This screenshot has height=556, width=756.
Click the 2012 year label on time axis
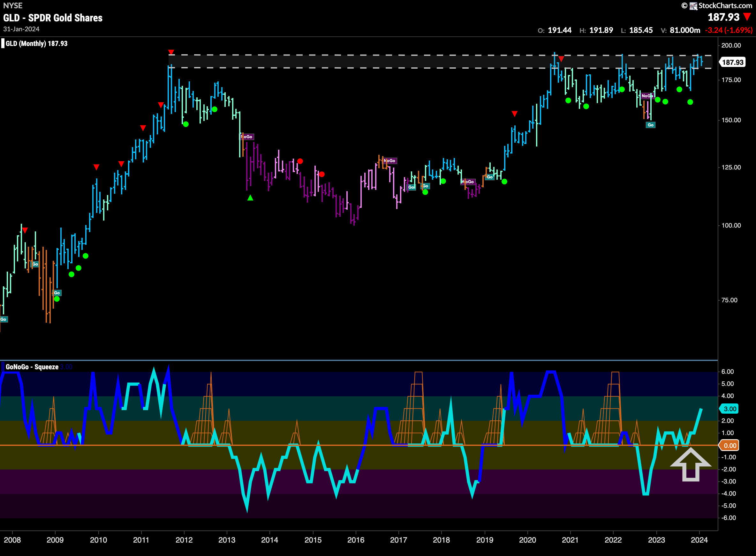tap(184, 540)
